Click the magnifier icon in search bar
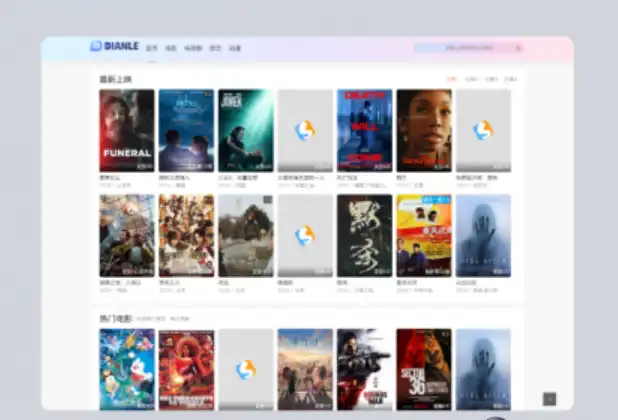 click(x=518, y=47)
